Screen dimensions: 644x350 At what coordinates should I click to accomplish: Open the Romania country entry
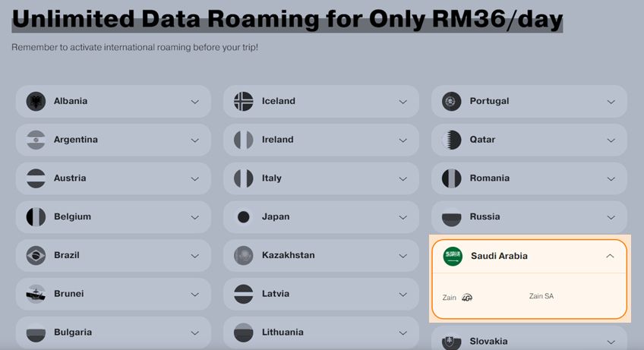point(529,178)
